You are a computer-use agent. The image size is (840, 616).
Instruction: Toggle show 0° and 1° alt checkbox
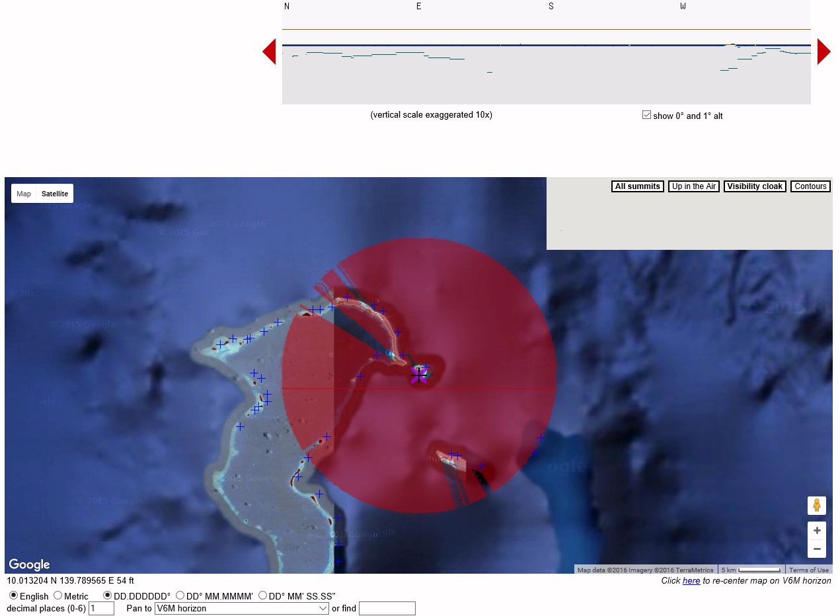click(x=646, y=115)
